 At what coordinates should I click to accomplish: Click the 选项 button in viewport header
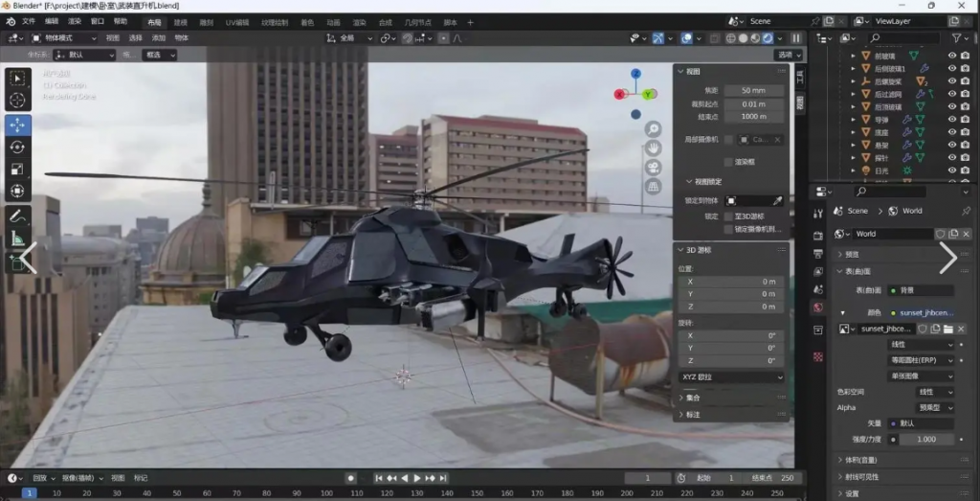click(x=788, y=55)
